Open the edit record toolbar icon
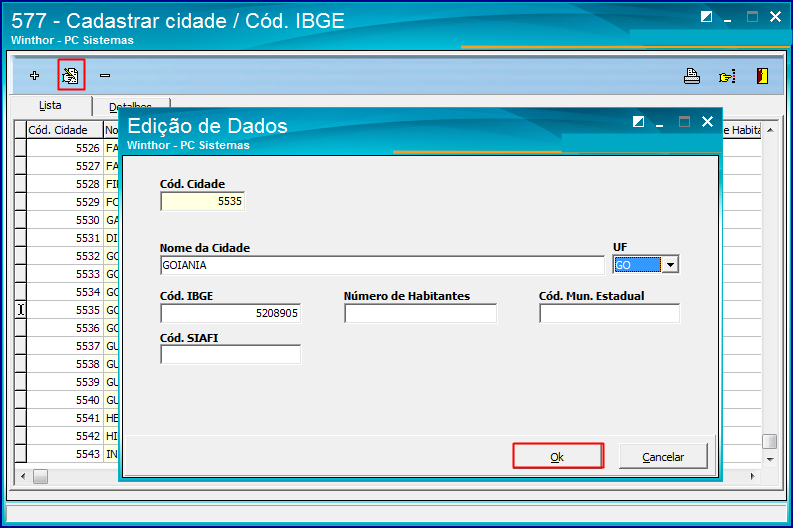This screenshot has width=793, height=528. click(70, 76)
